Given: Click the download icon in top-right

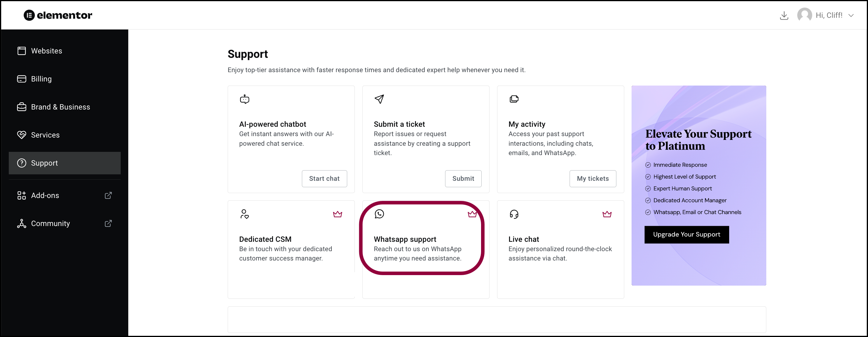Looking at the screenshot, I should tap(784, 15).
